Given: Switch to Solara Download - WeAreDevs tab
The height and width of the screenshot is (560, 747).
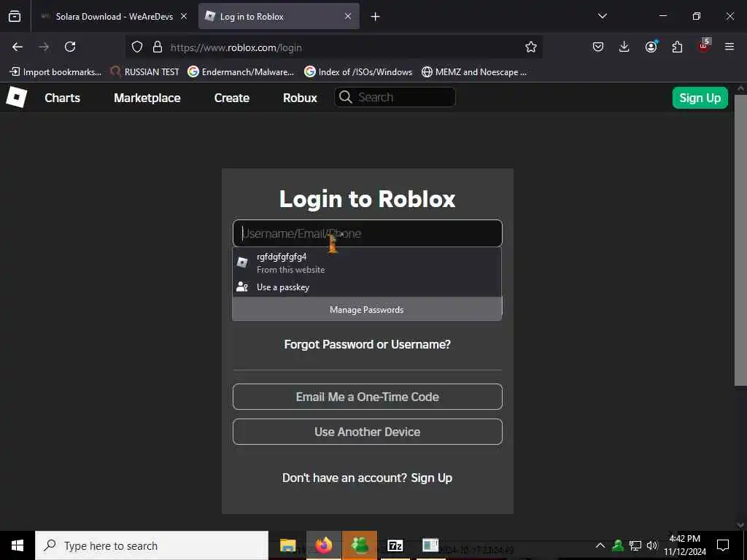Looking at the screenshot, I should click(115, 16).
